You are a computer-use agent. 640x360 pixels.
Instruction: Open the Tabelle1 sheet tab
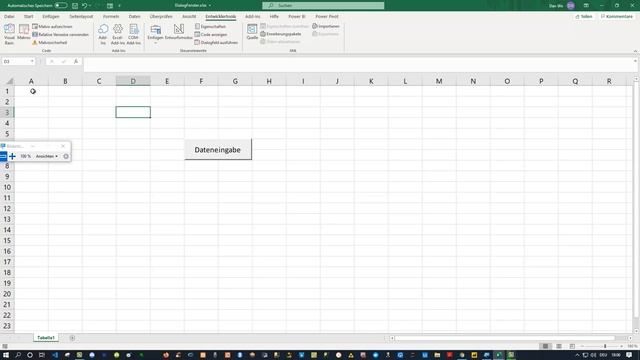click(x=46, y=338)
